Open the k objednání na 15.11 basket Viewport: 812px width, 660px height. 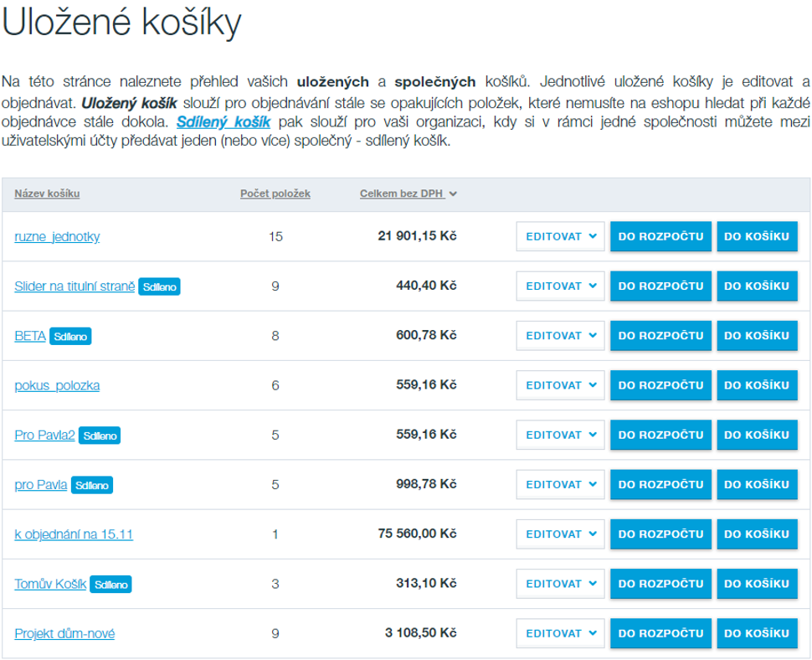point(74,534)
